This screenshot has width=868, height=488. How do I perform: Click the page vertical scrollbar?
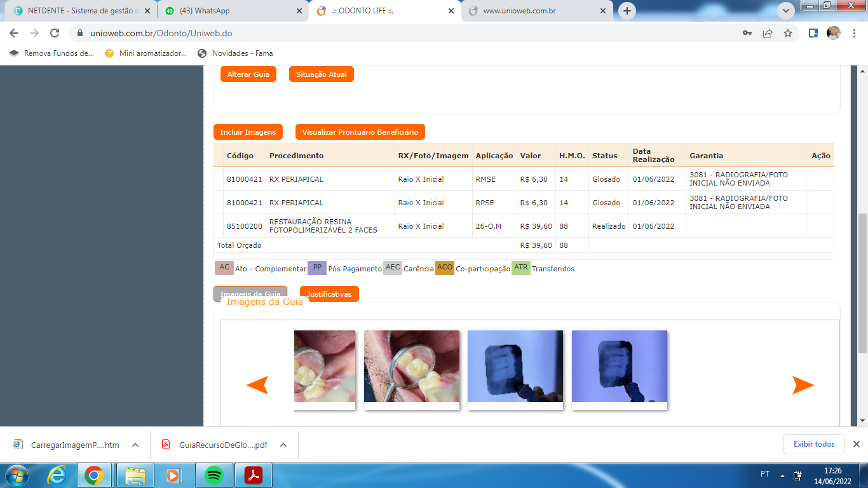coord(862,283)
